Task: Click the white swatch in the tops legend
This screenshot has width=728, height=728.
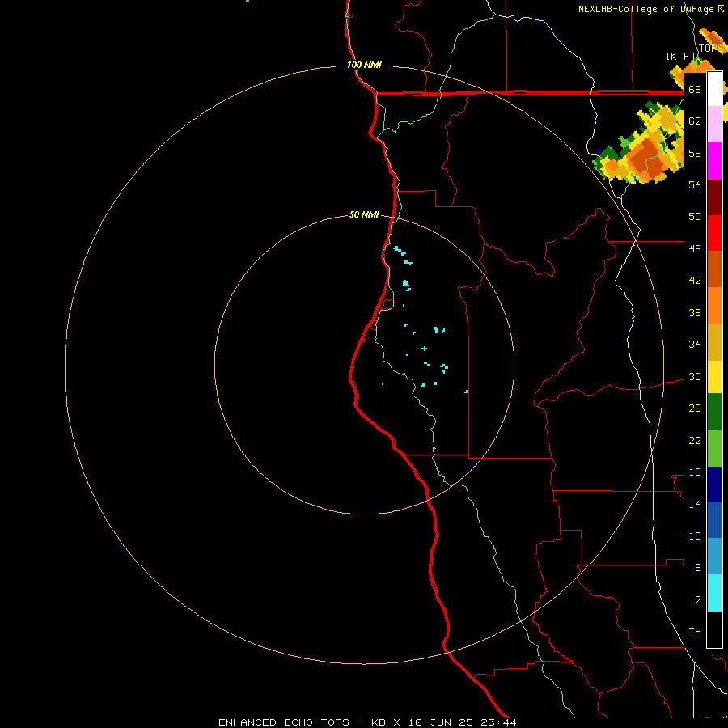Action: tap(714, 89)
